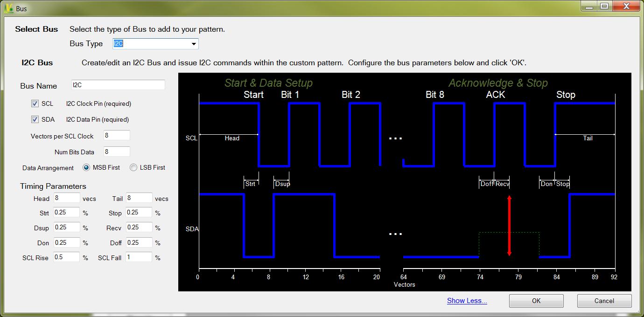Choose LSB First data arrangement

tap(133, 167)
